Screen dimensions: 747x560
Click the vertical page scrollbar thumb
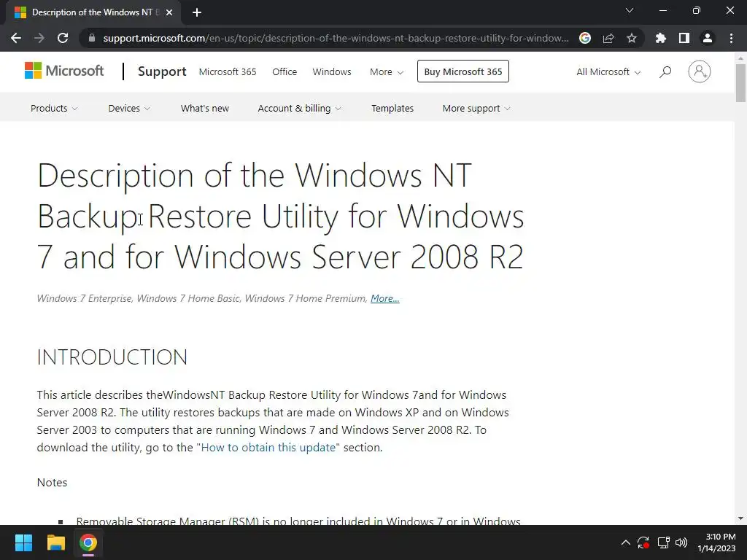740,82
